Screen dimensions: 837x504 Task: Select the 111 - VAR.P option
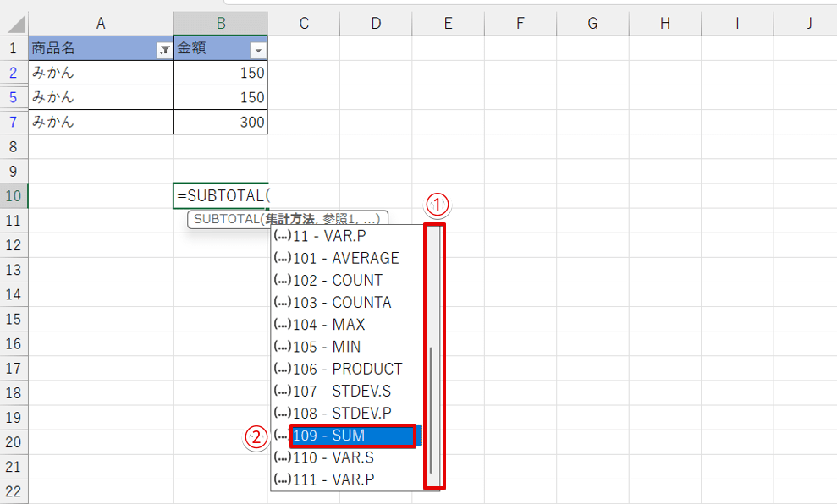click(347, 480)
